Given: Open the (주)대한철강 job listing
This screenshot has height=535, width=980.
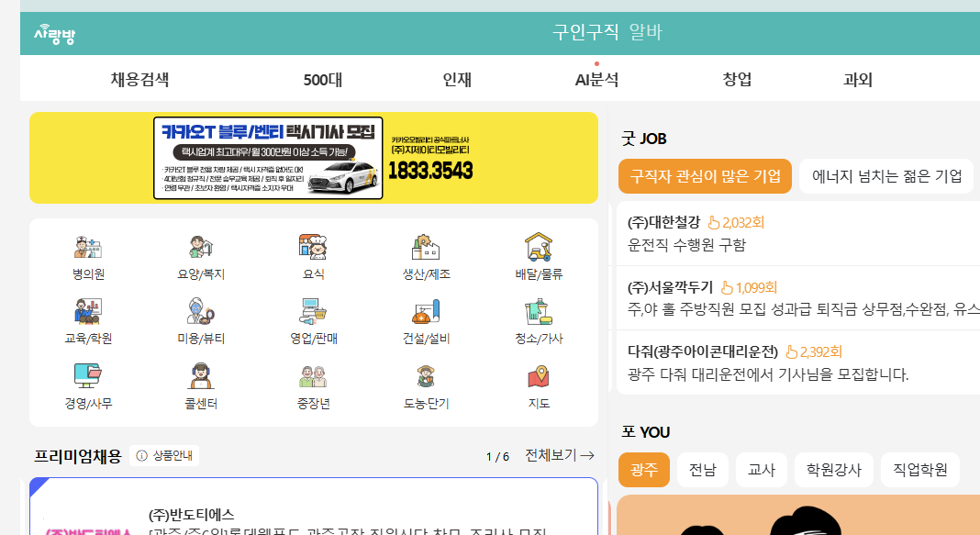Looking at the screenshot, I should click(x=798, y=233).
